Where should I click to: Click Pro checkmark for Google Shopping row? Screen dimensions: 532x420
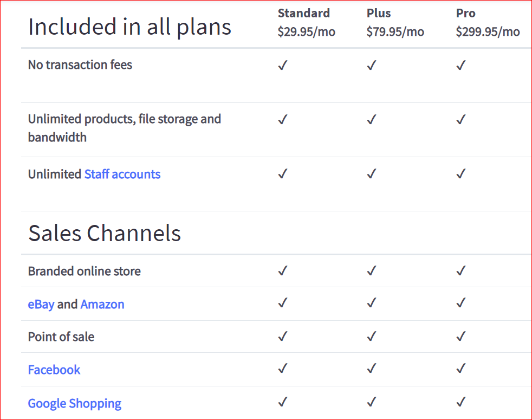tap(461, 402)
